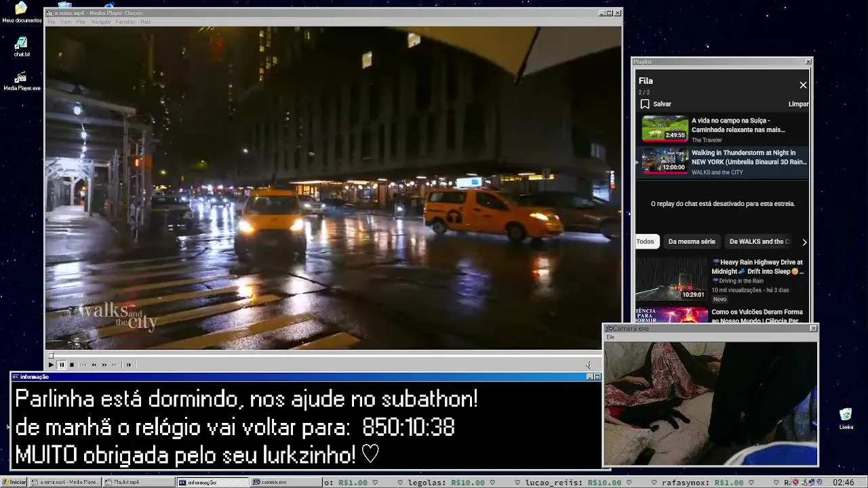Click the Pause button in Media Player Classic
868x488 pixels.
61,365
